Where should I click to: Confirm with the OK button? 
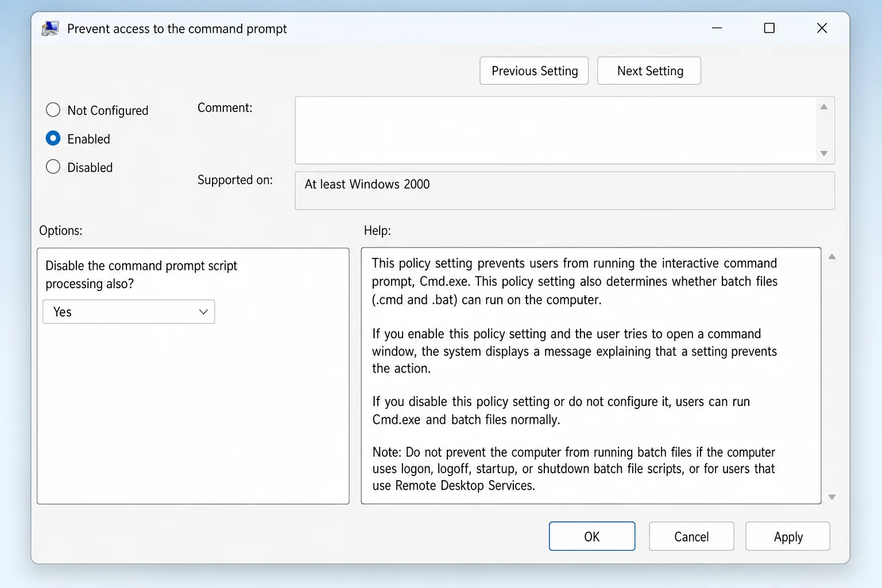[592, 536]
